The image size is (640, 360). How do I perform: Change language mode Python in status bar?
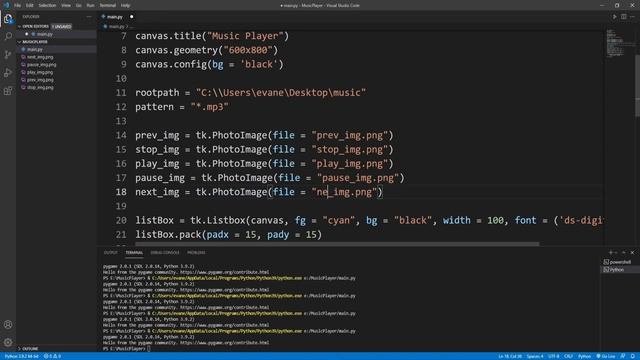point(584,356)
